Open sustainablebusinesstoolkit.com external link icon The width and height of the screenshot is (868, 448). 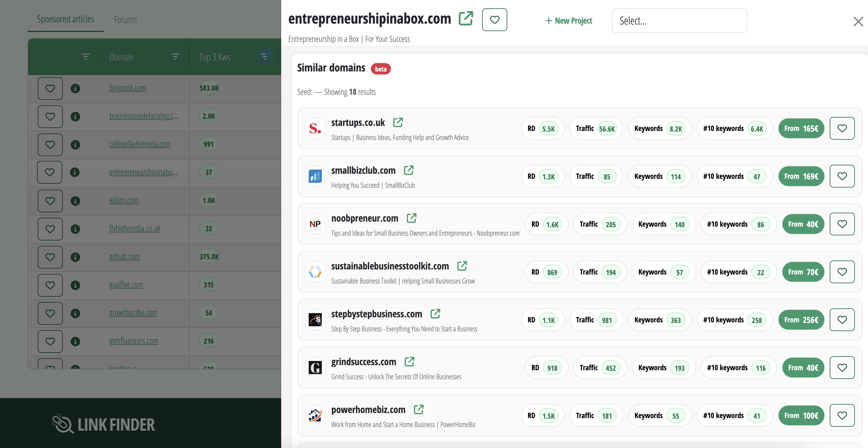tap(462, 266)
